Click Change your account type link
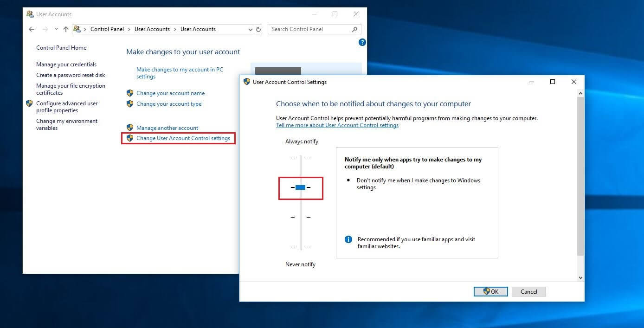This screenshot has width=644, height=328. pyautogui.click(x=169, y=104)
